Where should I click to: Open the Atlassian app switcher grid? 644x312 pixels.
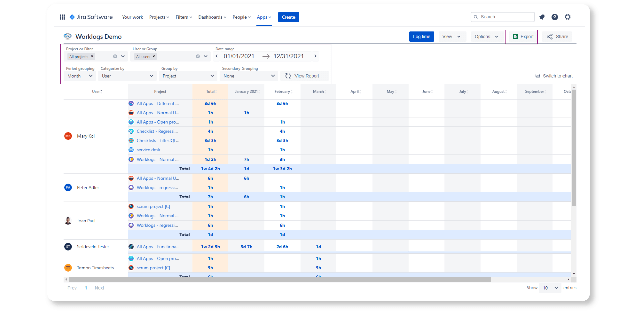(x=62, y=17)
